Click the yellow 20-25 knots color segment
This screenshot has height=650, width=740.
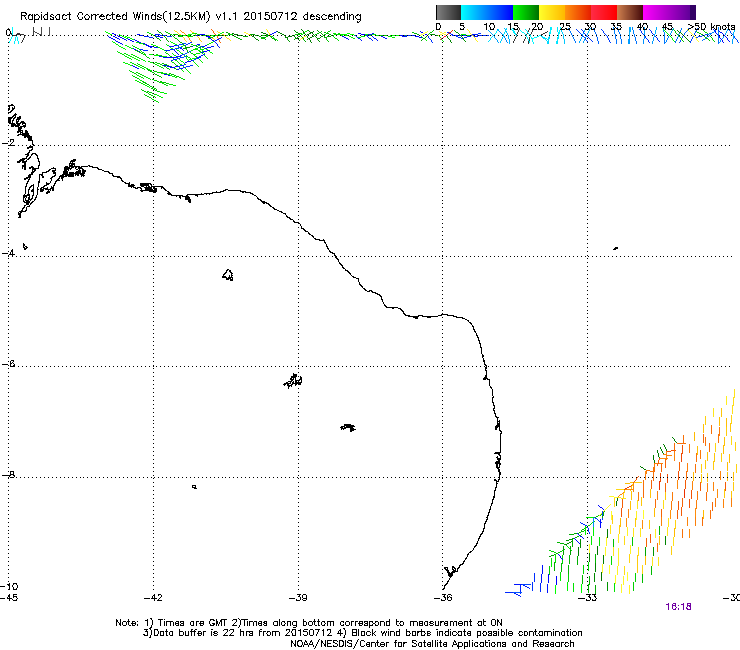point(552,12)
